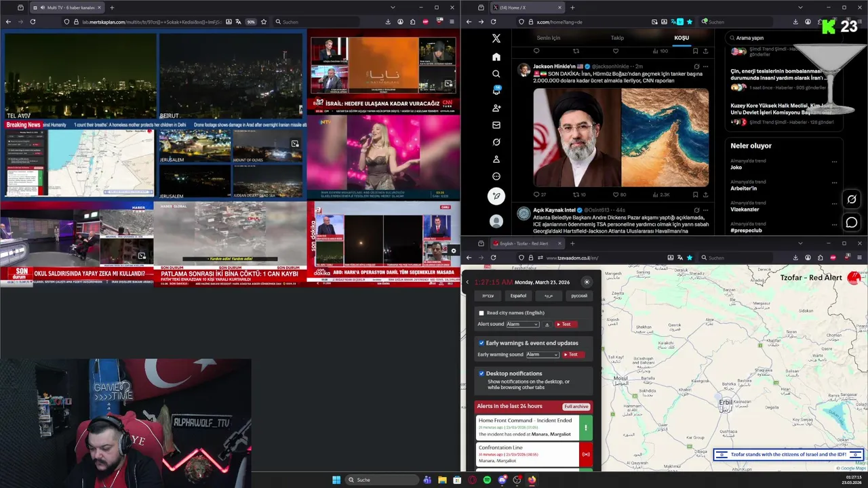The image size is (868, 488).
Task: Switch to the 'Senin için' tab on X
Action: (x=549, y=38)
